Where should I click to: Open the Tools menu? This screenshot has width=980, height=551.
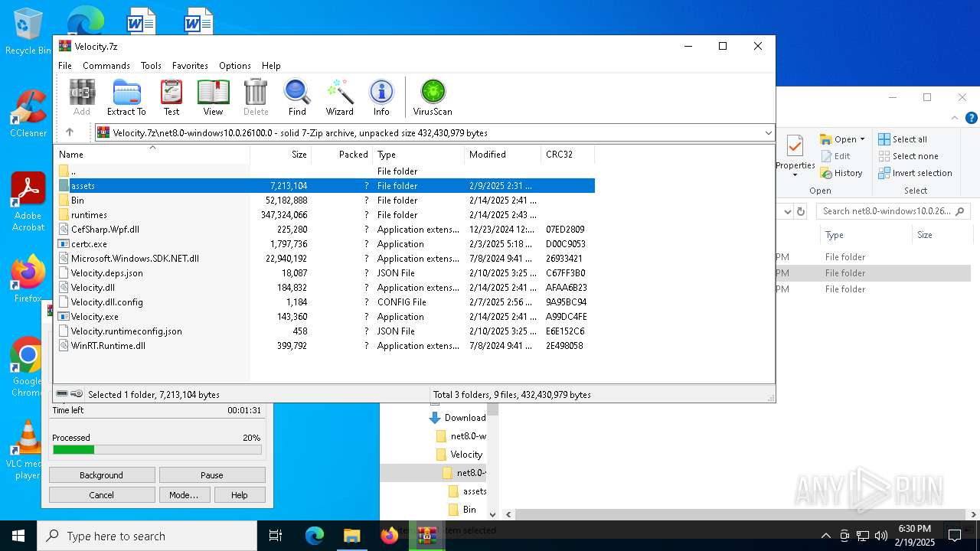pyautogui.click(x=151, y=66)
